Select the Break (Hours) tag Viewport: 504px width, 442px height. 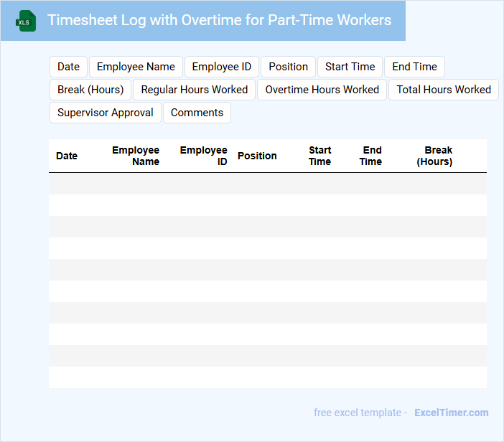(x=90, y=90)
